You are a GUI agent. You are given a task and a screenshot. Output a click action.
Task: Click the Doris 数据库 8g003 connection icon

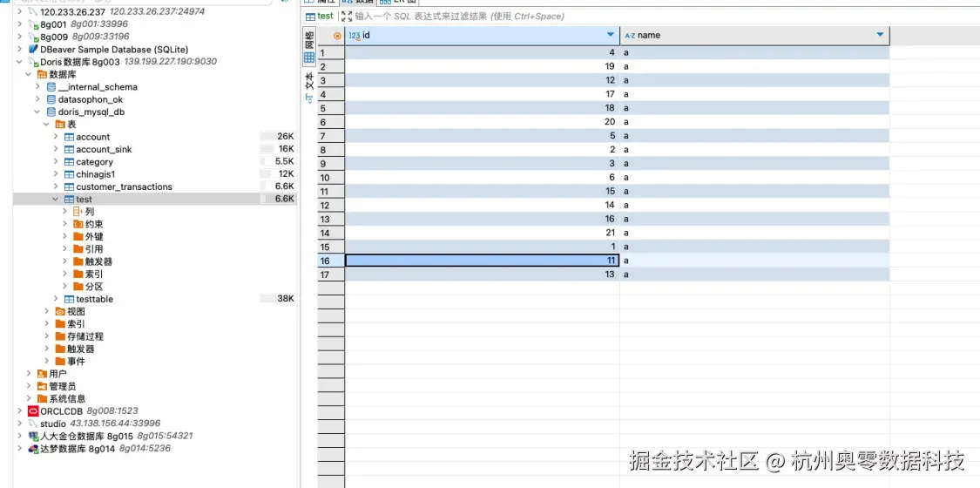tap(33, 62)
